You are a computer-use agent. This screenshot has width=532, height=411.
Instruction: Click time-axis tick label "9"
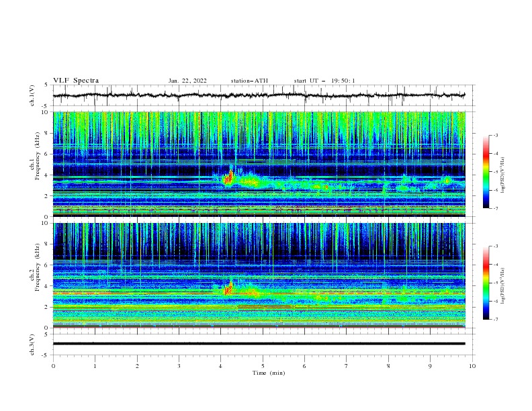[430, 366]
